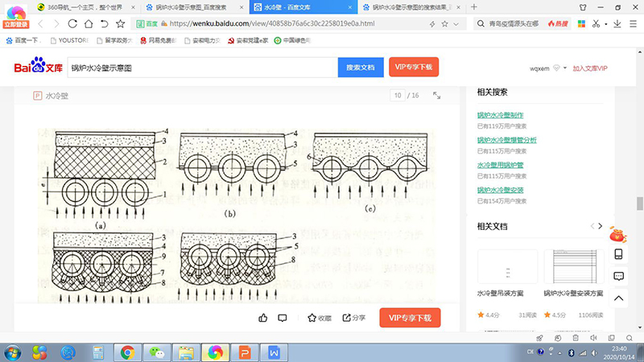Show previous related documents with left chevron
This screenshot has height=362, width=644.
click(592, 226)
